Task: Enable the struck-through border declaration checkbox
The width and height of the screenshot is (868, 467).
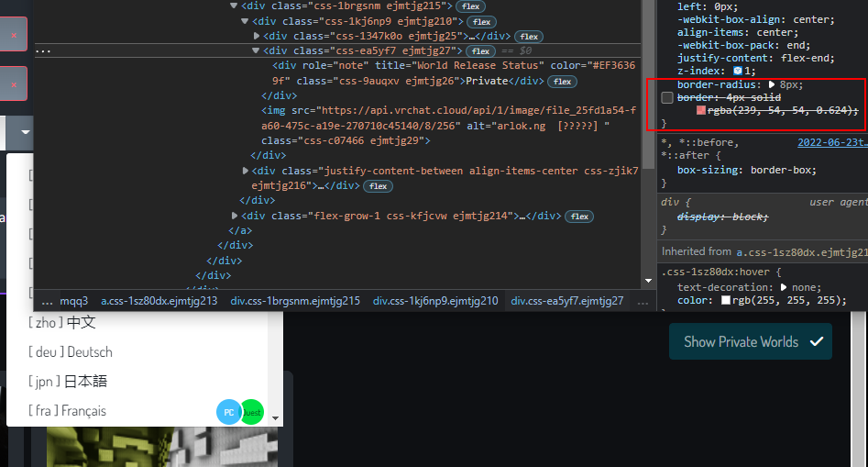Action: (x=667, y=98)
